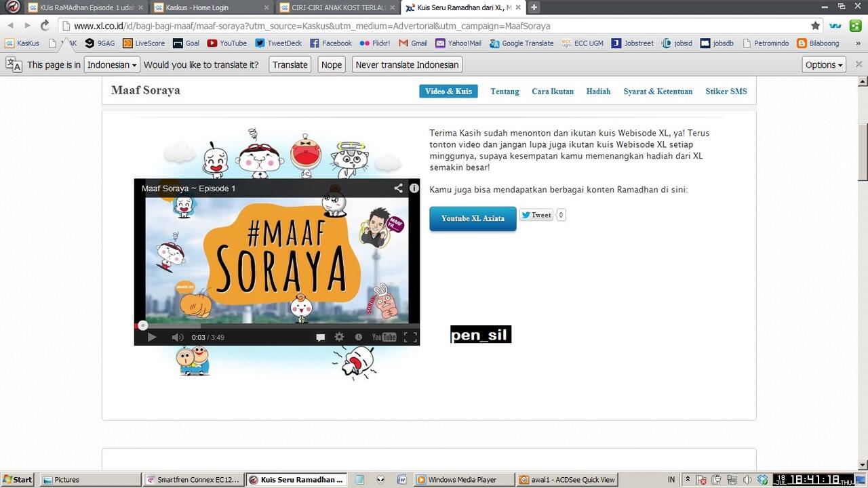Open the Hadiah tab
This screenshot has height=488, width=868.
[599, 91]
